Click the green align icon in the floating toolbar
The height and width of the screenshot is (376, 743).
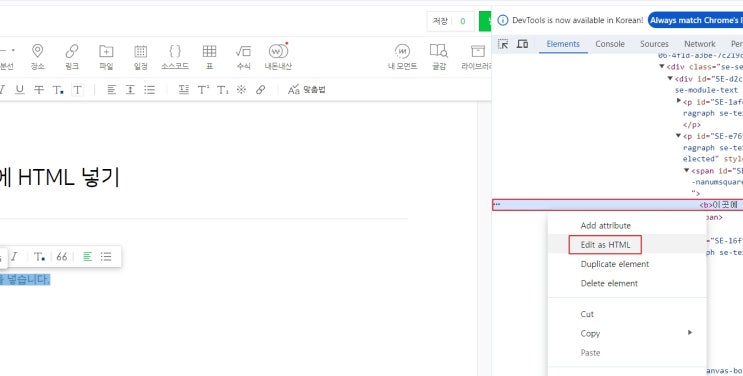(87, 257)
